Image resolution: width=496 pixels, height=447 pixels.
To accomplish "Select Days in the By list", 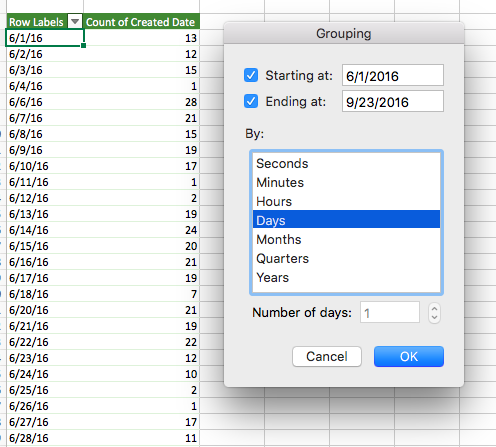I will point(346,220).
